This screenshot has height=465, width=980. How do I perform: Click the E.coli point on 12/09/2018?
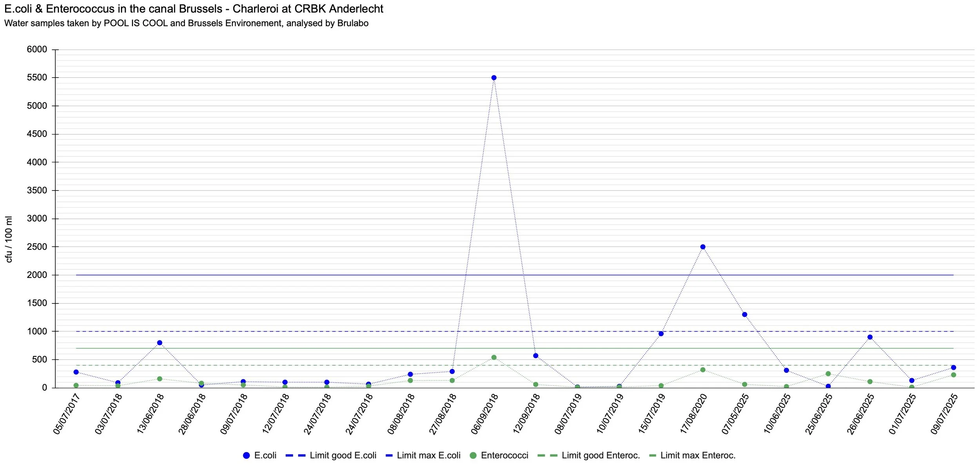[536, 356]
